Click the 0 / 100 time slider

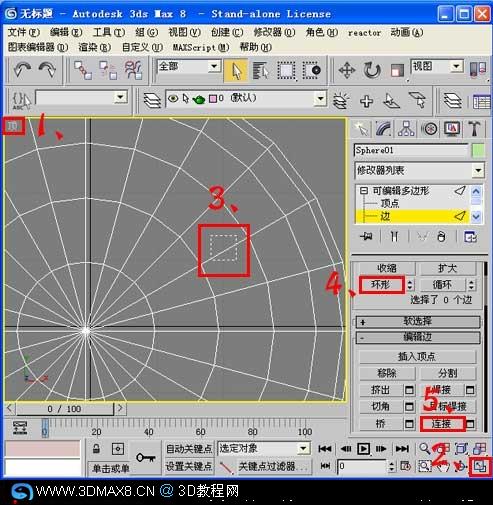pos(65,409)
